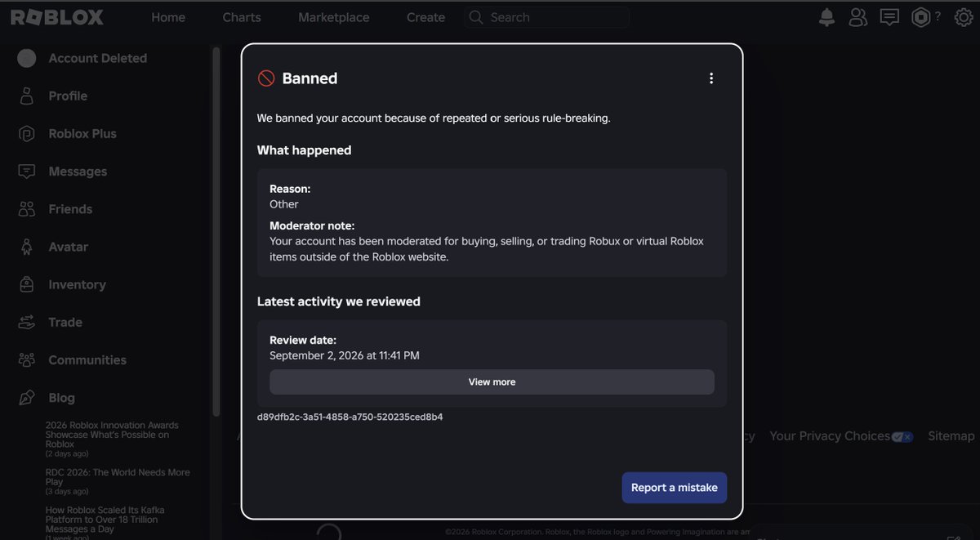Screen dimensions: 980x540
Task: Open Communities label in sidebar
Action: 87,359
